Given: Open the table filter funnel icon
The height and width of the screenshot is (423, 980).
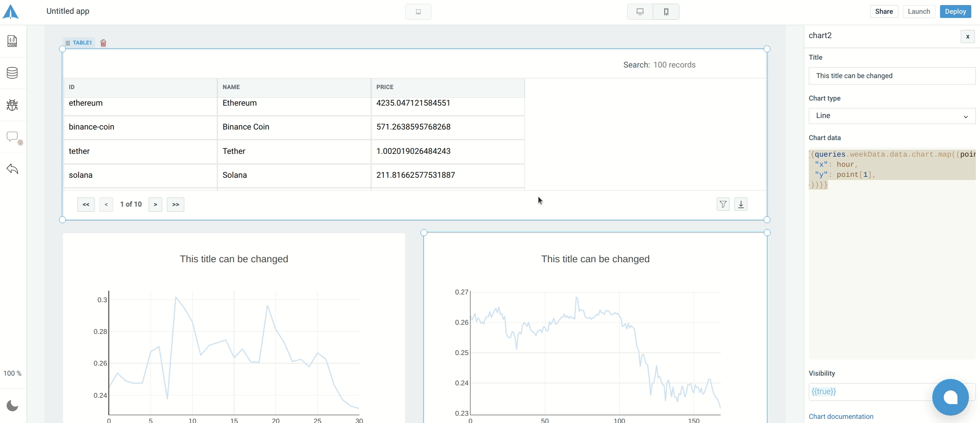Looking at the screenshot, I should [723, 204].
